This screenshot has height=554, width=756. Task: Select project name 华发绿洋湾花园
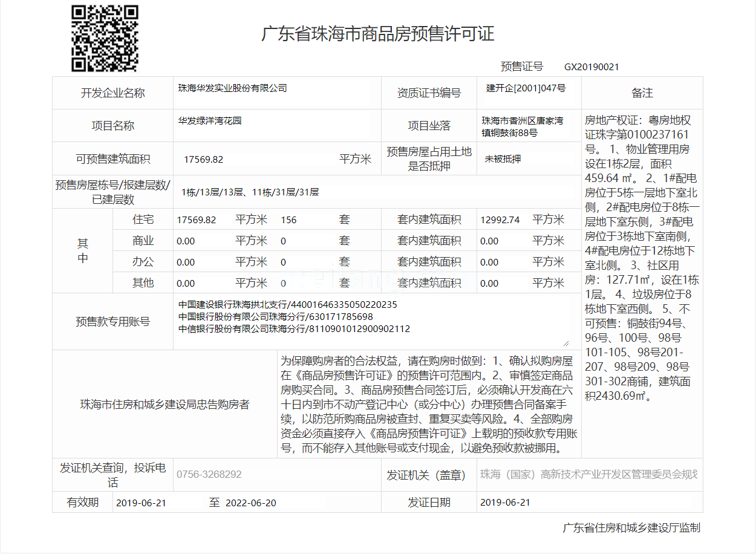[210, 121]
